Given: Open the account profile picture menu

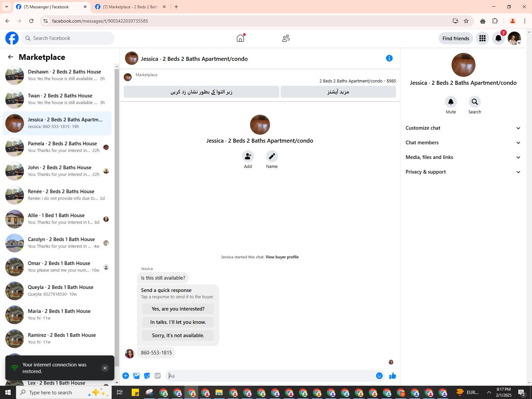Looking at the screenshot, I should point(514,38).
